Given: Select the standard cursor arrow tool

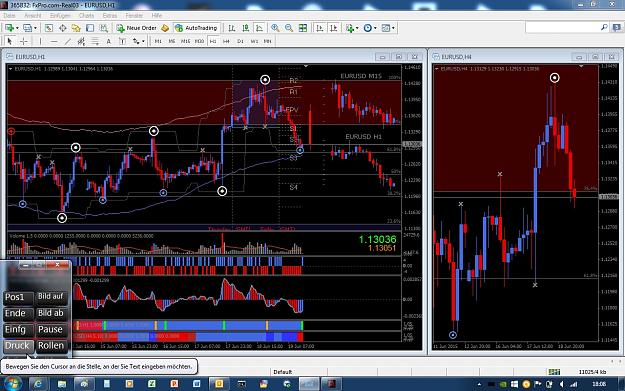Looking at the screenshot, I should pos(10,41).
